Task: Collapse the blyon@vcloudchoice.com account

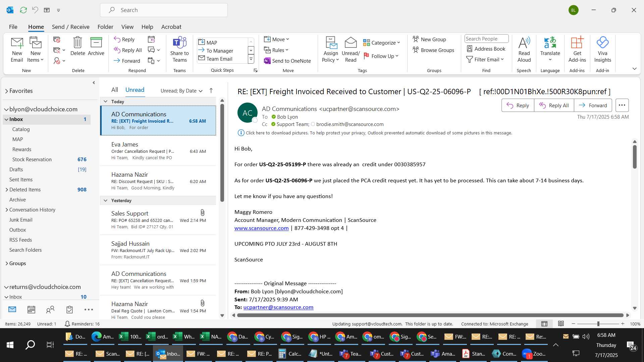Action: pos(6,109)
